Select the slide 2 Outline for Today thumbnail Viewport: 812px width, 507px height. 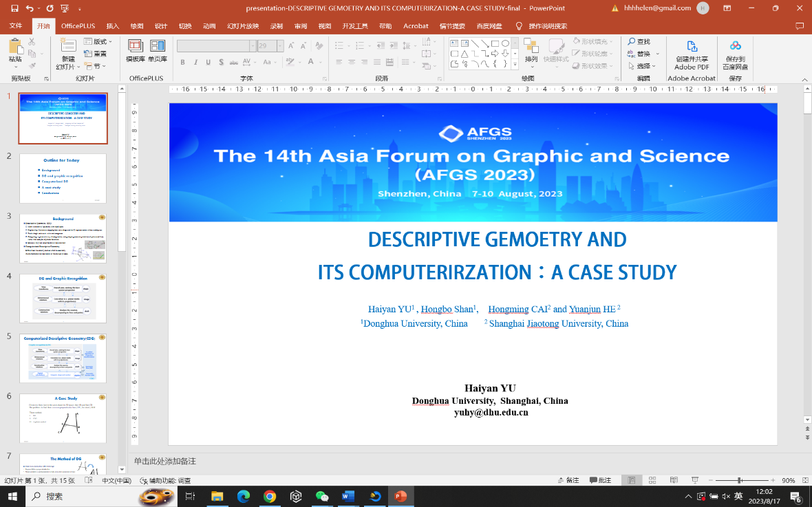coord(63,178)
